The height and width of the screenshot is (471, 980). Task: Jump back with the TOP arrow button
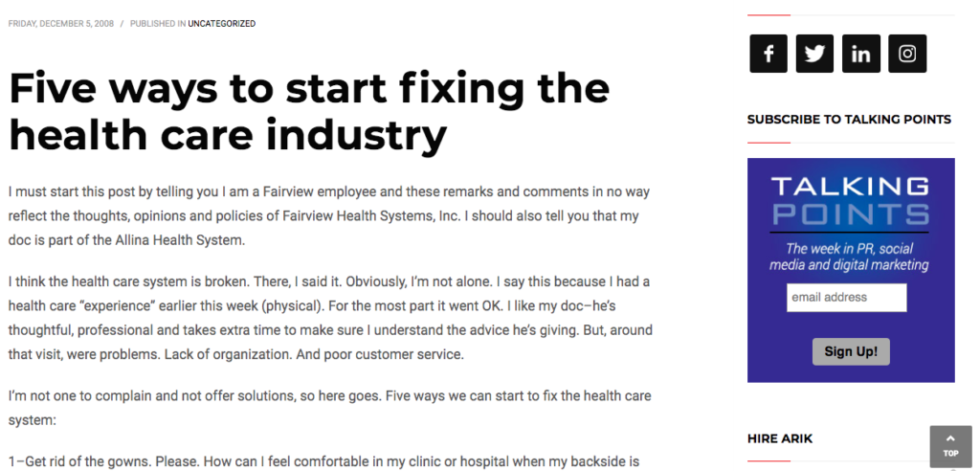[x=950, y=447]
